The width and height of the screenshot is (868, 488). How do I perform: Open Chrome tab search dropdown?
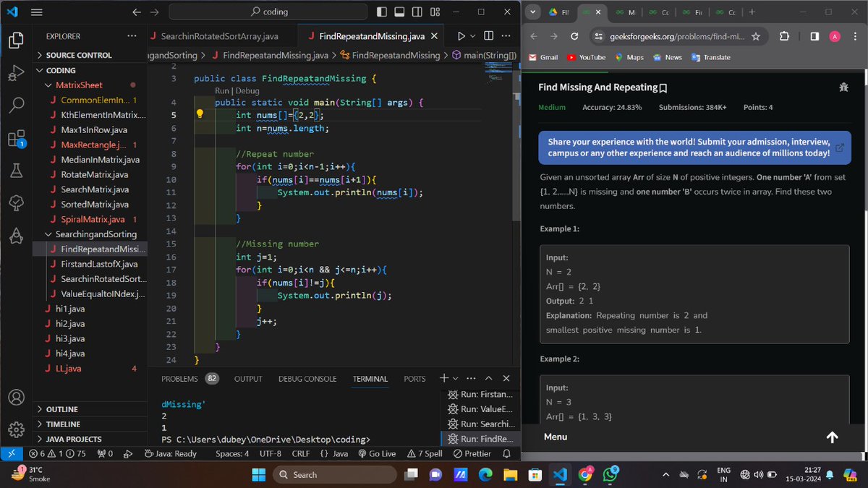(x=532, y=12)
